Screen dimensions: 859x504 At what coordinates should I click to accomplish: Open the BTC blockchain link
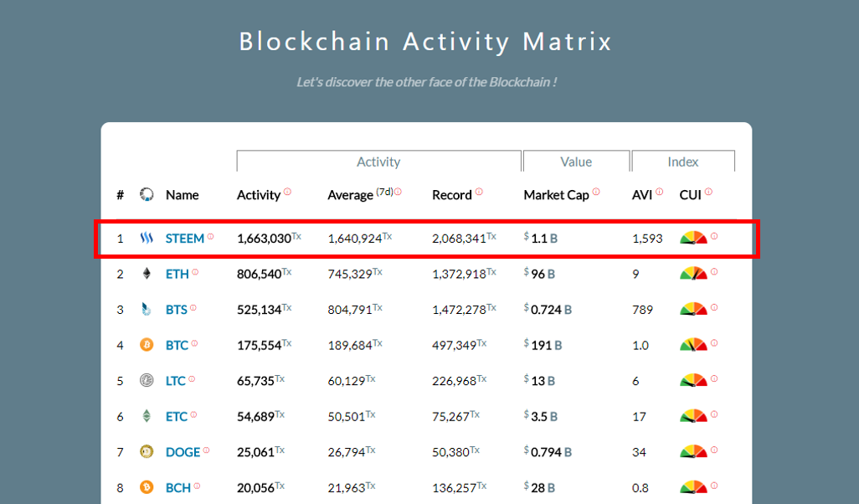click(177, 346)
